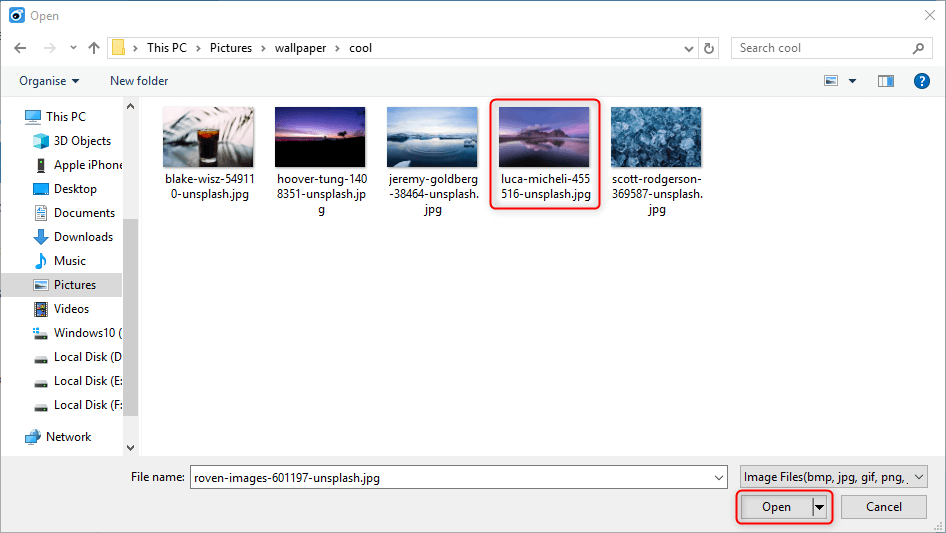The image size is (946, 533).
Task: Click the Documents page icon
Action: (40, 213)
